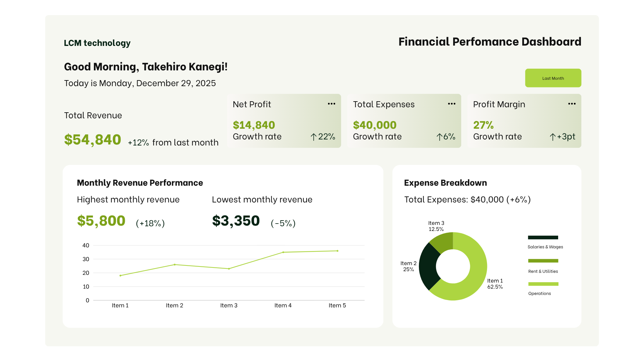Click the Last Month filter button
The image size is (644, 362).
click(553, 78)
